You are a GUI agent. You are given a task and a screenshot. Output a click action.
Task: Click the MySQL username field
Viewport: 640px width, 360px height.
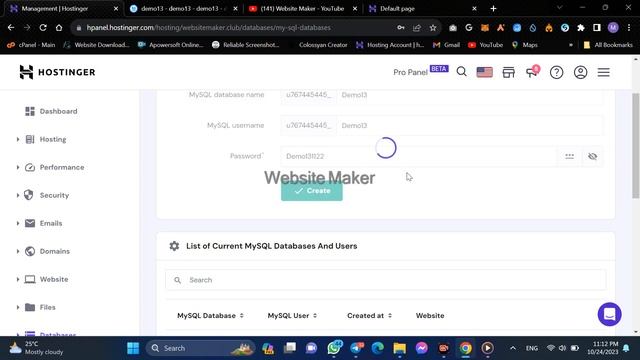[470, 125]
